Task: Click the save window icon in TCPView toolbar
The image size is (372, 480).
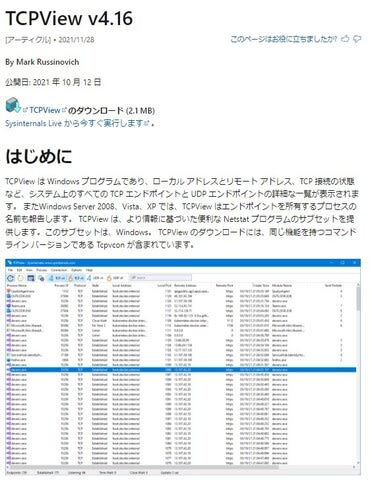Action: click(x=31, y=278)
